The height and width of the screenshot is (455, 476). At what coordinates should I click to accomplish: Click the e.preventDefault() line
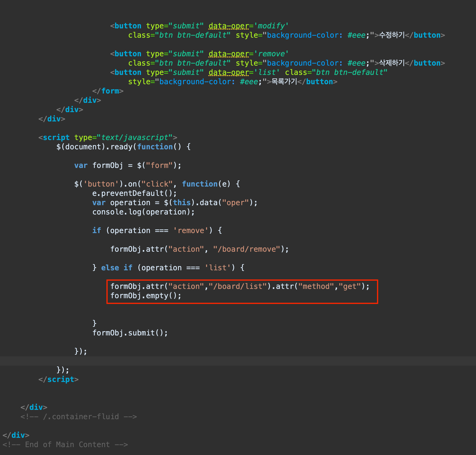coord(134,193)
